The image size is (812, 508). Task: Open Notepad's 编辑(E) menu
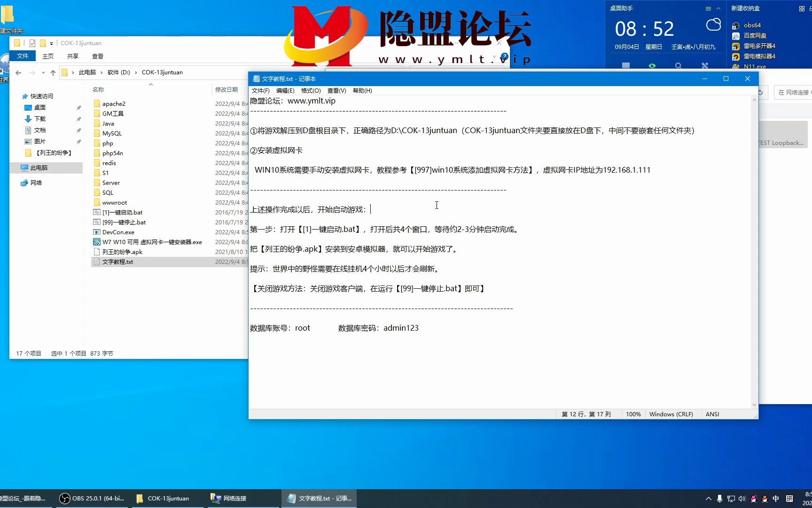(285, 91)
